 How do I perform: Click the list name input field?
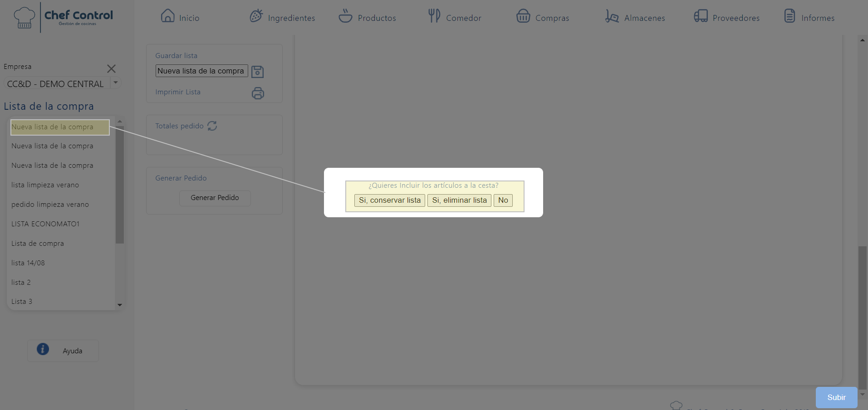pos(201,71)
